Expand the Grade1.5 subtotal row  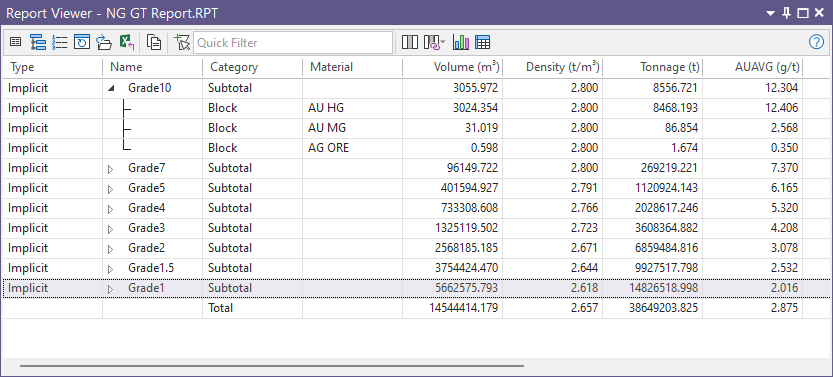(x=110, y=269)
